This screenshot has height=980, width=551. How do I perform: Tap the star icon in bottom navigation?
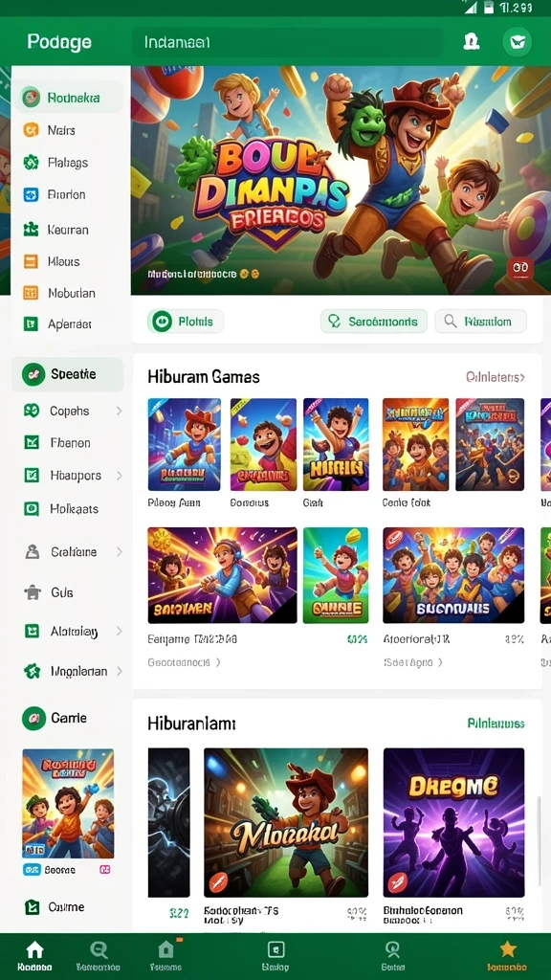507,949
